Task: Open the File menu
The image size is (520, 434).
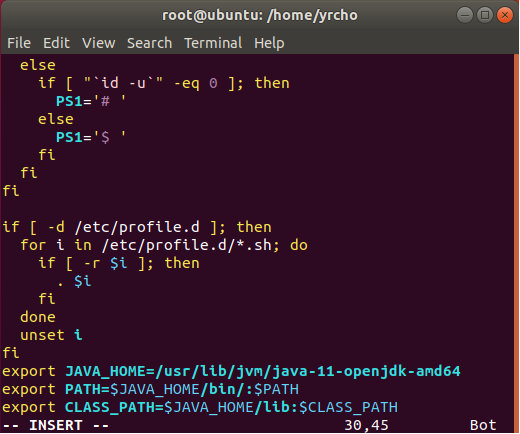Action: point(19,43)
